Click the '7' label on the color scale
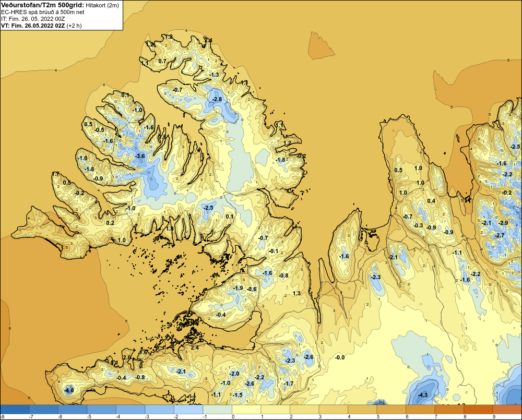The width and height of the screenshot is (522, 420). pyautogui.click(x=436, y=417)
